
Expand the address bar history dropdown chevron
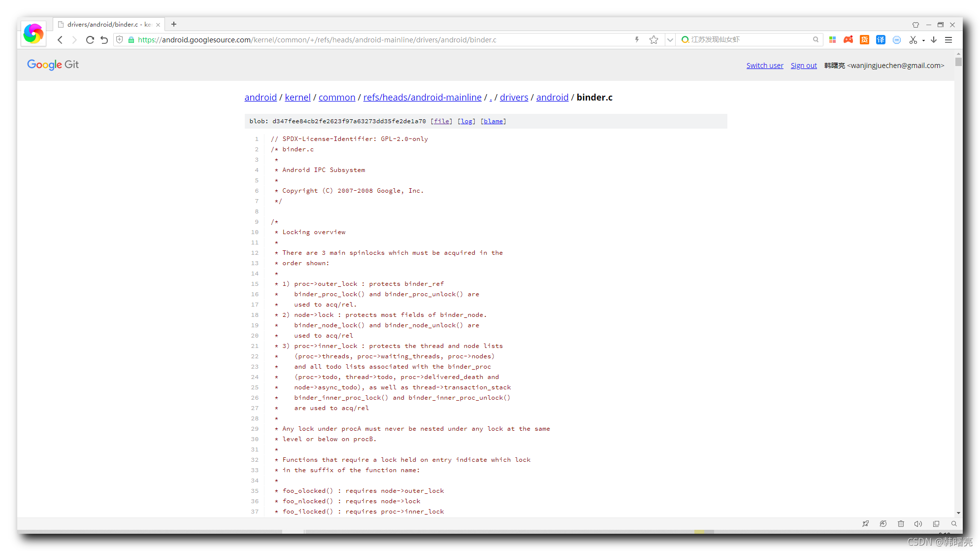(670, 40)
